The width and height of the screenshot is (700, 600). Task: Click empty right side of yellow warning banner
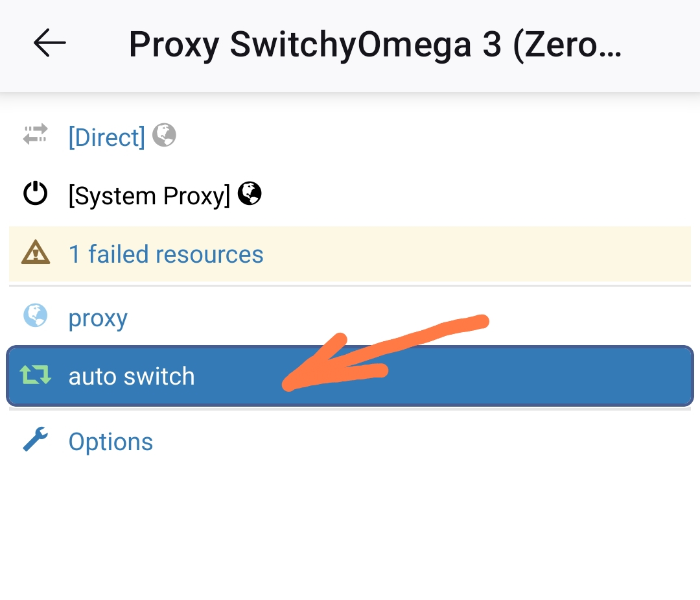coord(519,254)
